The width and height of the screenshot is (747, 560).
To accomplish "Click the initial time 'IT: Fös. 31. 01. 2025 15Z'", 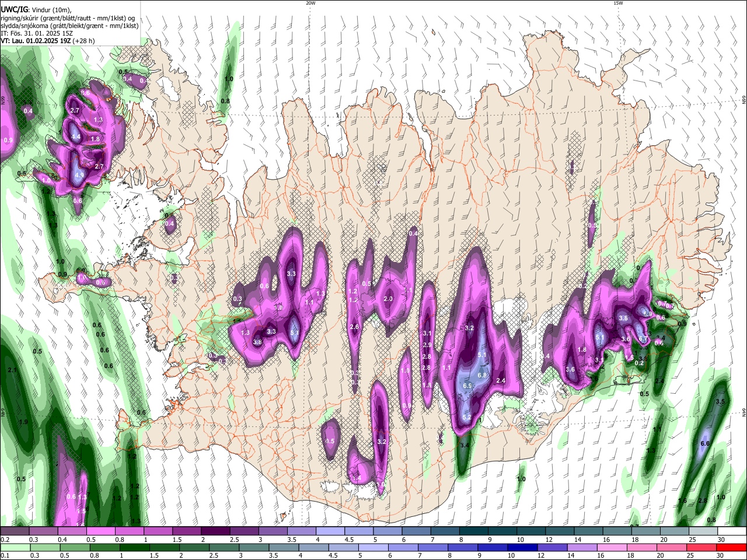I will pyautogui.click(x=37, y=33).
